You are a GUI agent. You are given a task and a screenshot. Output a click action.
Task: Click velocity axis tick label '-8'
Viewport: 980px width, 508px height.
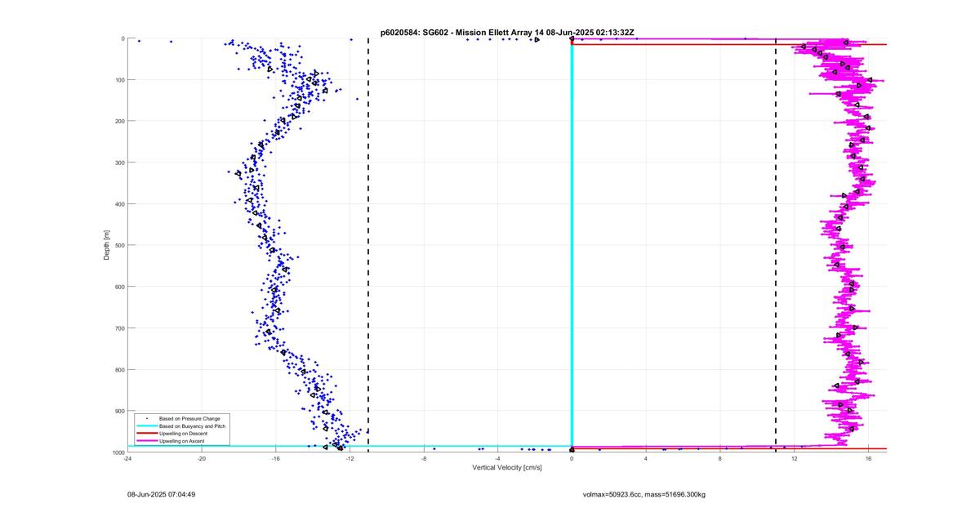pyautogui.click(x=423, y=459)
